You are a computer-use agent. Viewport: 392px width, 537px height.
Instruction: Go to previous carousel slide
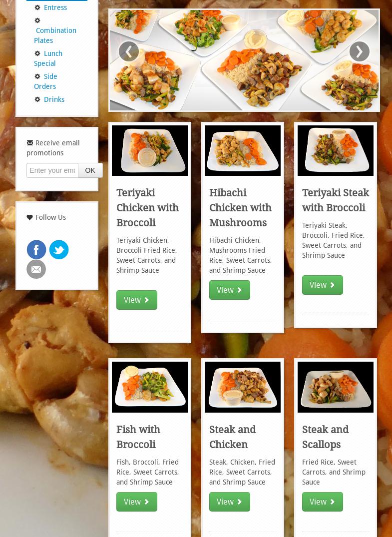(129, 51)
